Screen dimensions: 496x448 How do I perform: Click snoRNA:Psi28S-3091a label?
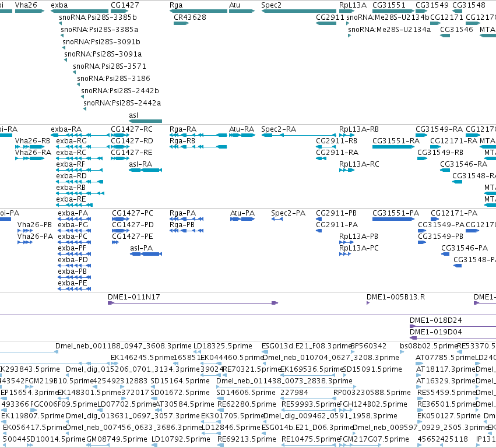point(103,54)
